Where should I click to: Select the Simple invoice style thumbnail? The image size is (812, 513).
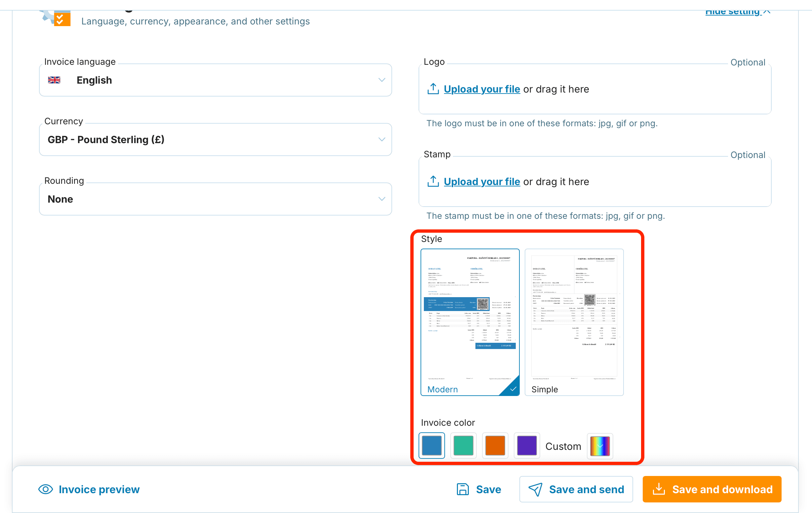[x=574, y=322]
